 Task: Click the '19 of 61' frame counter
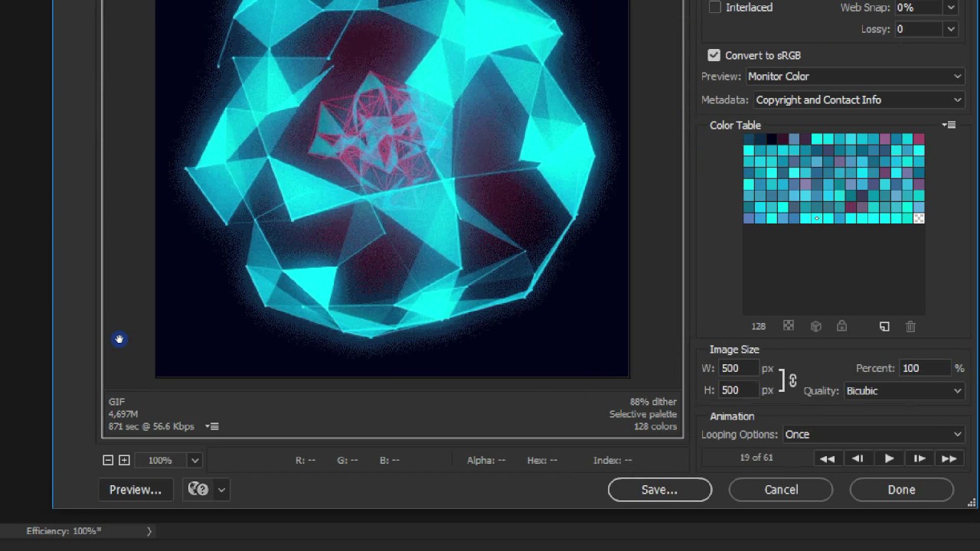coord(756,457)
